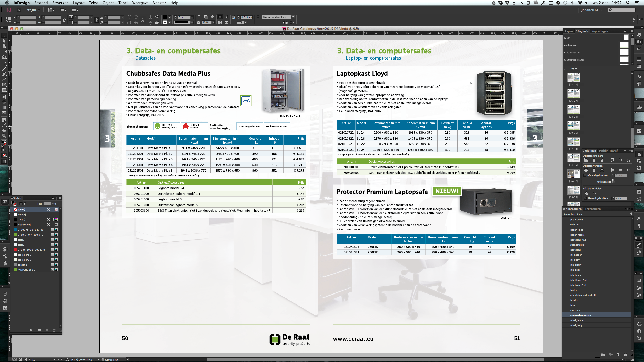
Task: Open Adobe Bridge via Br icon
Action: (x=19, y=10)
